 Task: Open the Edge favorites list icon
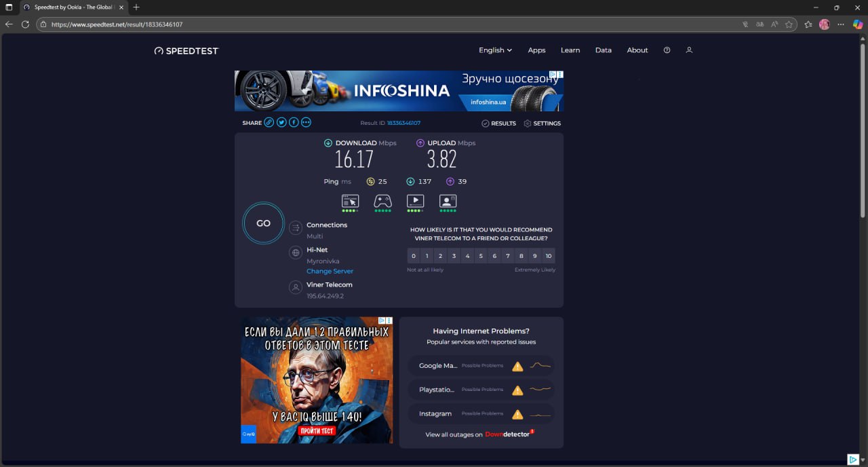point(808,24)
